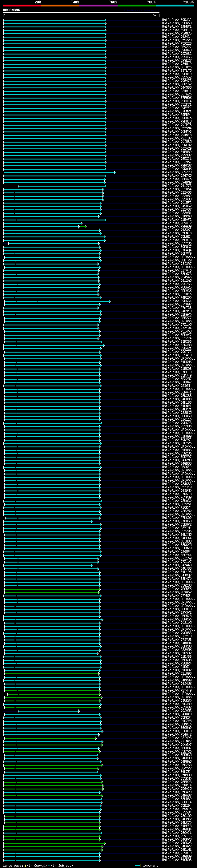Open hit UniRef100_Q4QC03
The image size is (197, 868).
click(x=177, y=843)
